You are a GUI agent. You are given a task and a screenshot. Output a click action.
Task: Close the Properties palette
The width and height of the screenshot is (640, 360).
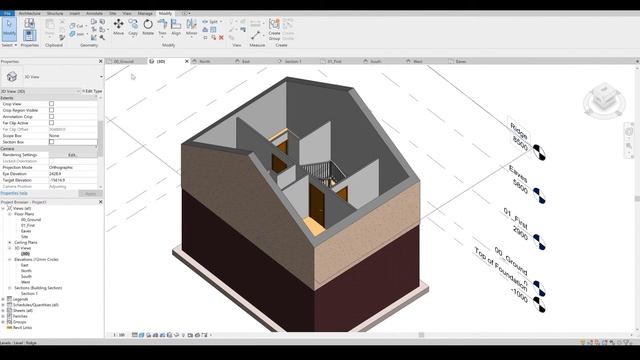tap(101, 61)
